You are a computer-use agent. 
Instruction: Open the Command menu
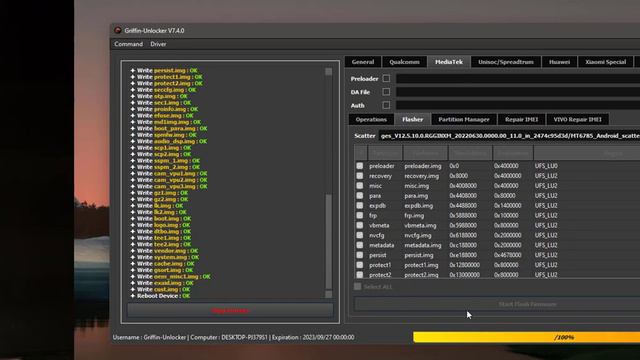128,44
